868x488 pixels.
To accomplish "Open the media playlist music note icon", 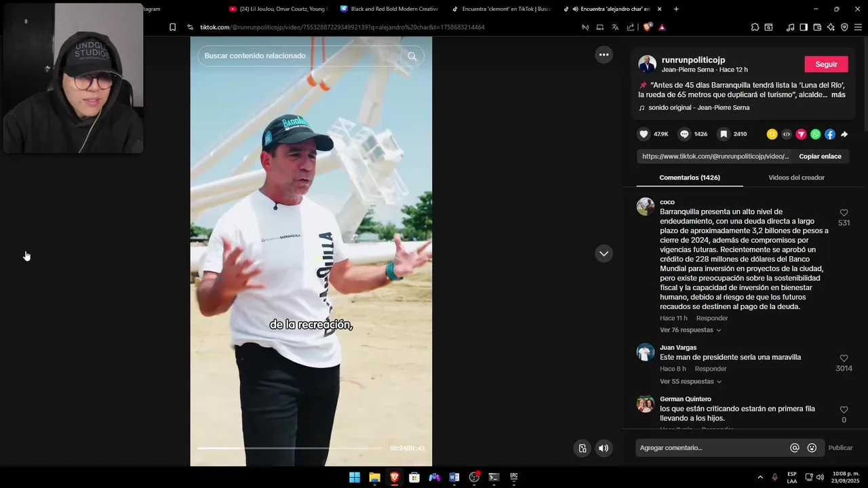I will [790, 27].
